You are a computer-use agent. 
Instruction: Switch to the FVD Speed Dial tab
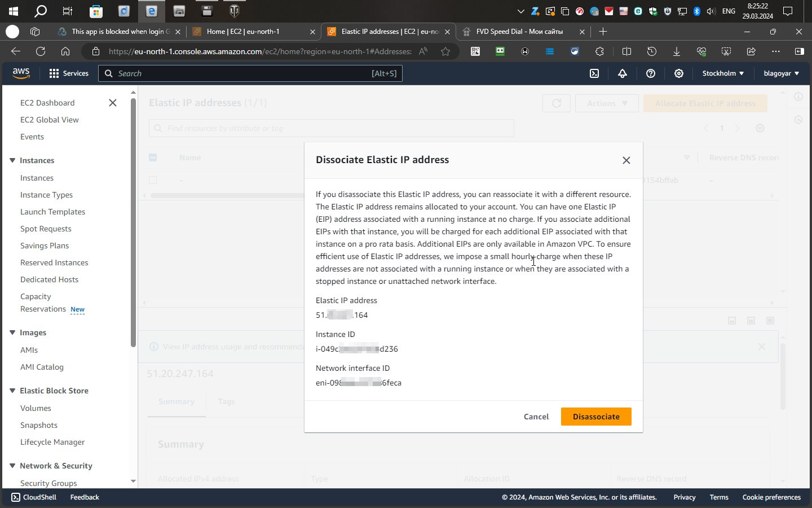click(523, 32)
